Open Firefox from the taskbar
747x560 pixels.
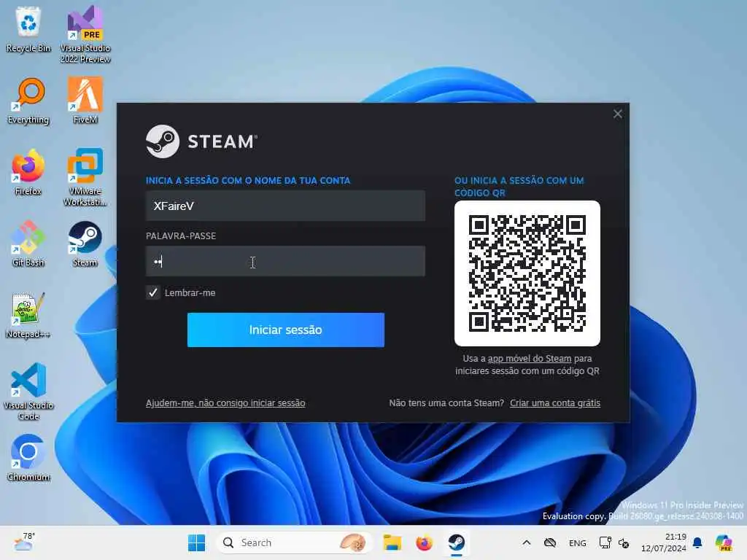[x=424, y=542]
